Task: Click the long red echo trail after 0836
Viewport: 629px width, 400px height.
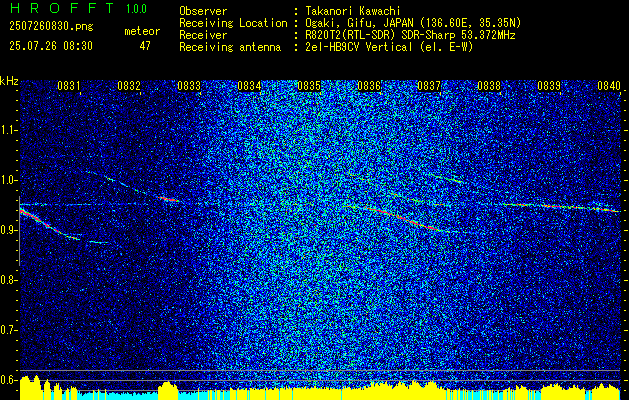Action: click(401, 219)
